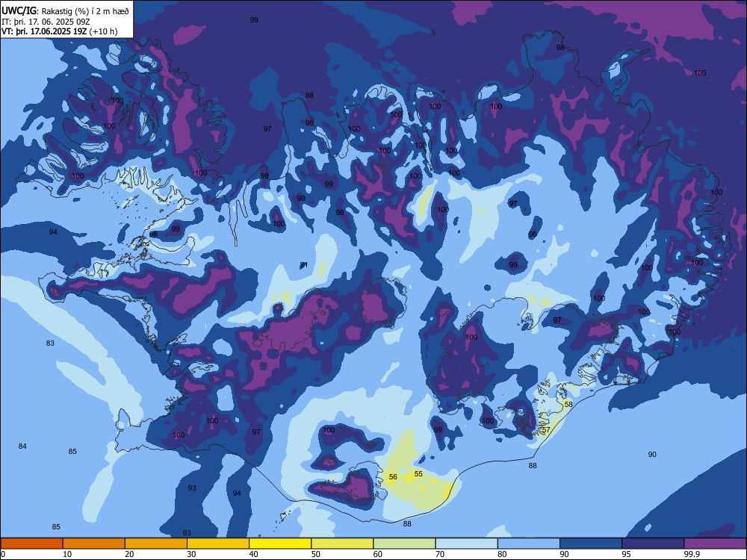The width and height of the screenshot is (747, 560).
Task: Click the amber 30–40 legend swatch
Action: coord(218,544)
